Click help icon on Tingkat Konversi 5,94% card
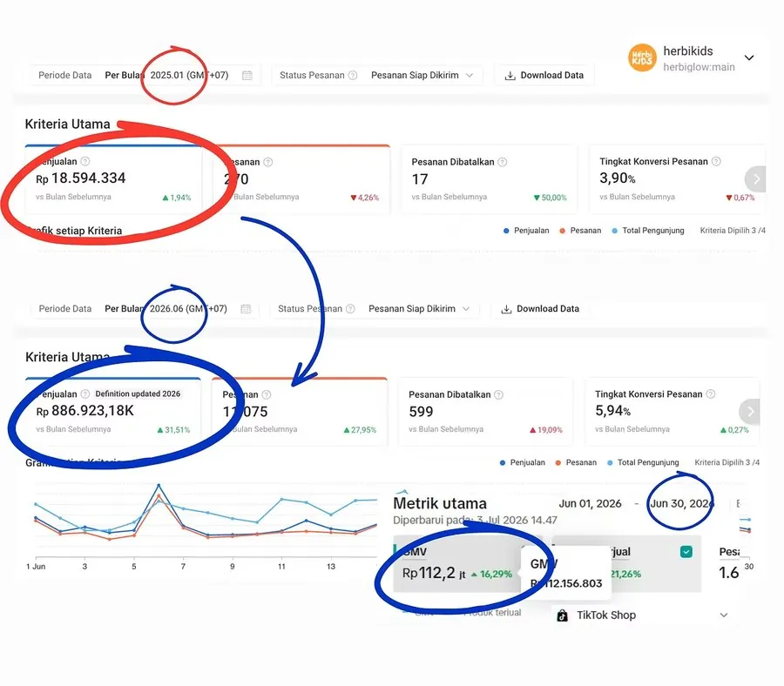Image resolution: width=784 pixels, height=686 pixels. [x=711, y=394]
